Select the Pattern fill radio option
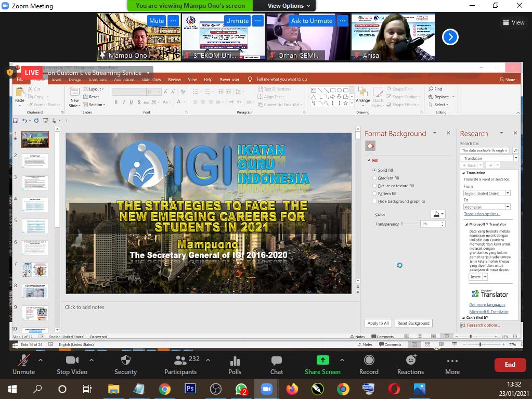 [x=374, y=194]
